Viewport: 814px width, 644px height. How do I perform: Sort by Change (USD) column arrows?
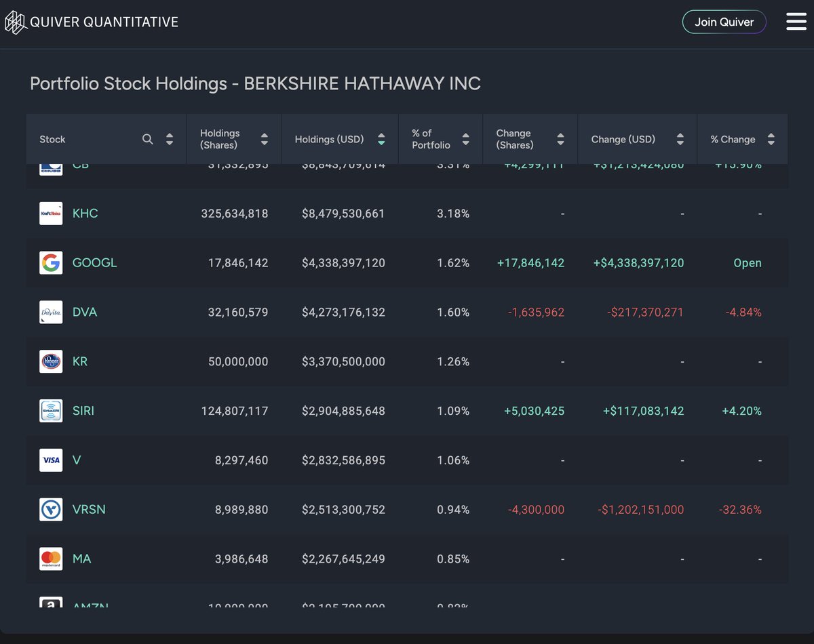[680, 139]
